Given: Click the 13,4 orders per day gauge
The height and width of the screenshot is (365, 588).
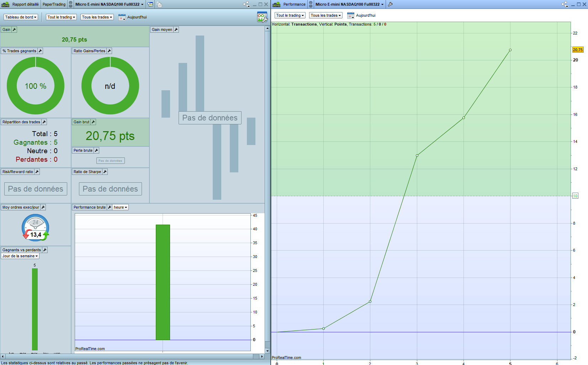Looking at the screenshot, I should 36,227.
